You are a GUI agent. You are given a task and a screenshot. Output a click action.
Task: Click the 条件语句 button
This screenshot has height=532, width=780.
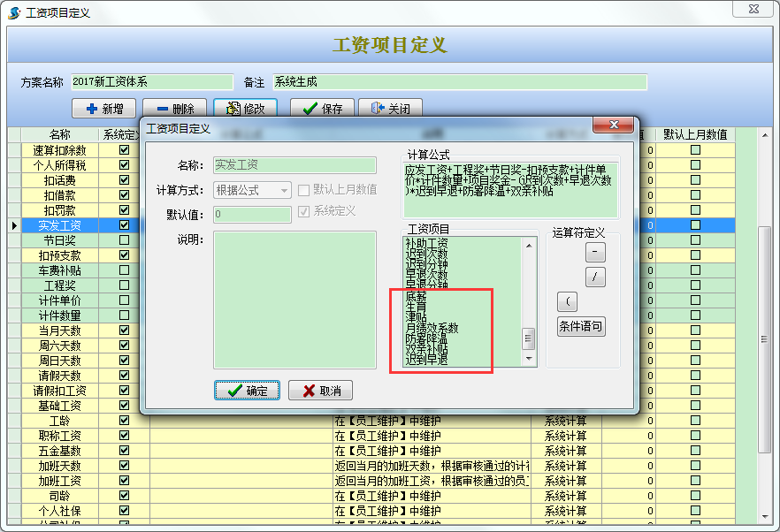[581, 326]
